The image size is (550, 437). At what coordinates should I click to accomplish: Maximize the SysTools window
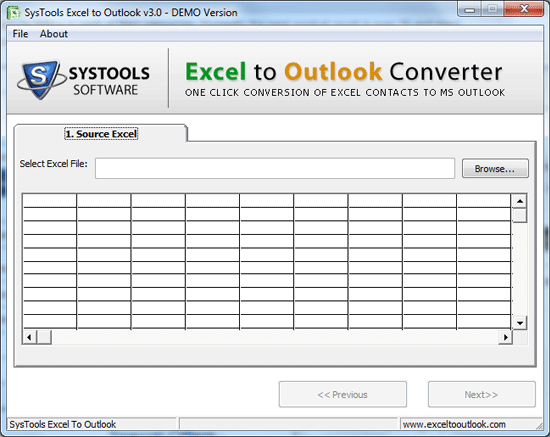[492, 9]
